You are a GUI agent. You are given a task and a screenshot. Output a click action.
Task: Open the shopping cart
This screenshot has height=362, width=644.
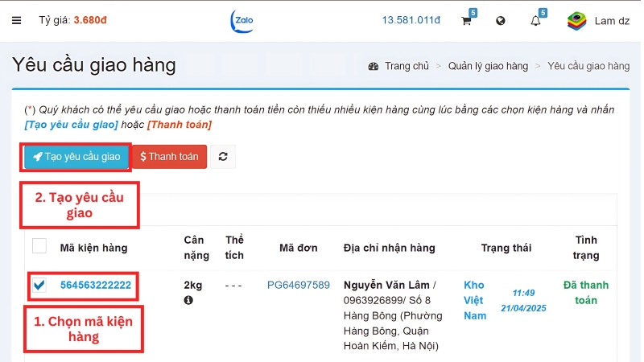click(x=467, y=21)
